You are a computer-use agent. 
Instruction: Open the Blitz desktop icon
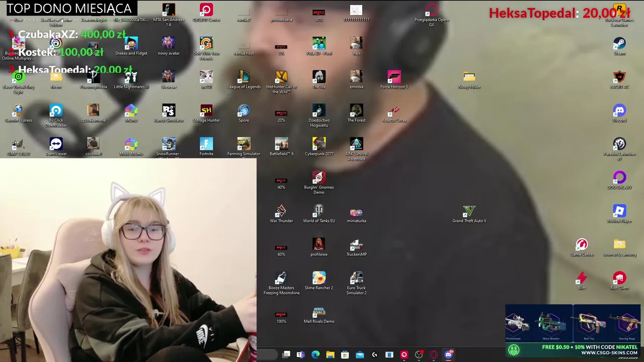(x=582, y=281)
